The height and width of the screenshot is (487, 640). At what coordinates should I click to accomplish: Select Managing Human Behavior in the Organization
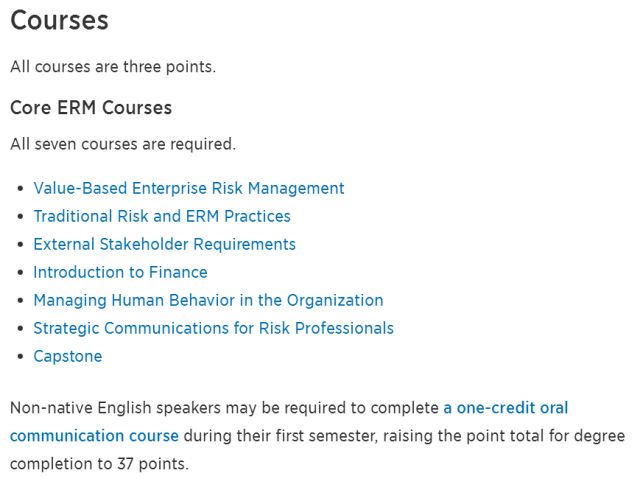(x=208, y=300)
